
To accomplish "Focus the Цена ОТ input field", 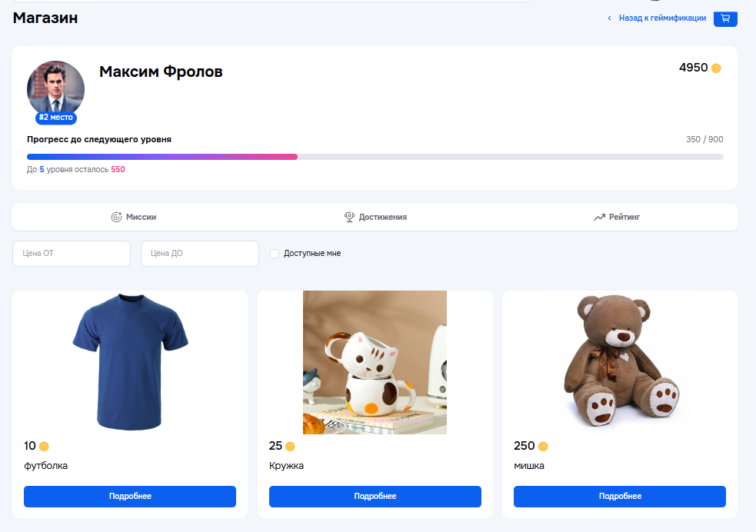I will (72, 254).
